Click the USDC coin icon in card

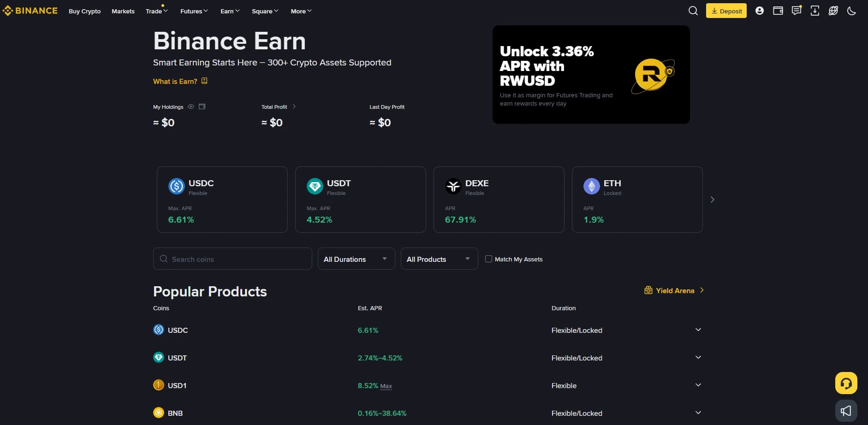tap(176, 186)
